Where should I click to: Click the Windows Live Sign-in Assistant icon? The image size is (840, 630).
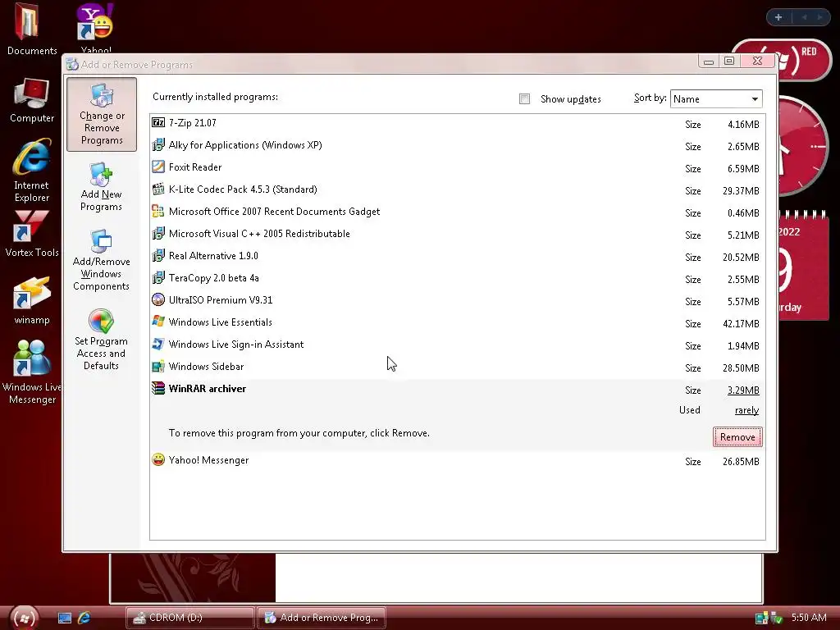point(158,344)
